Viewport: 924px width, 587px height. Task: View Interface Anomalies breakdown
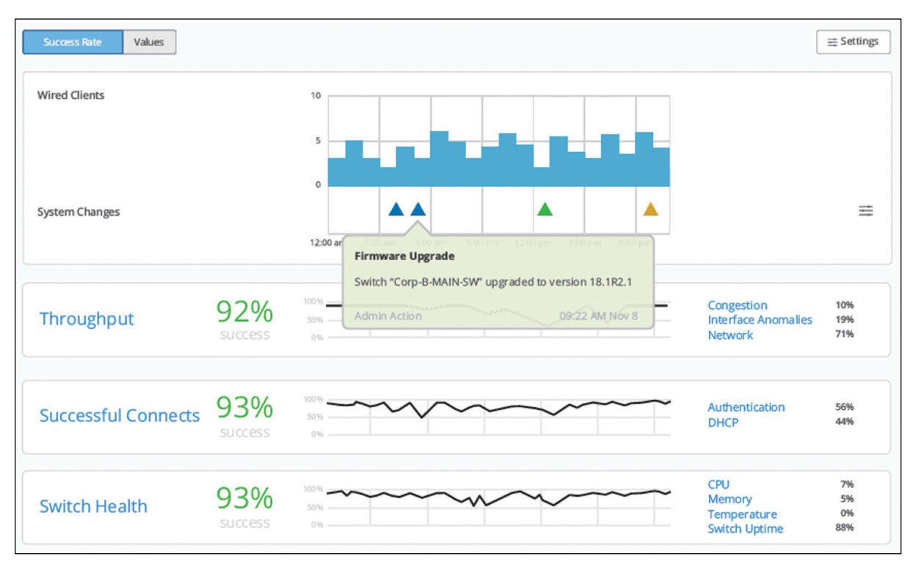(x=758, y=320)
